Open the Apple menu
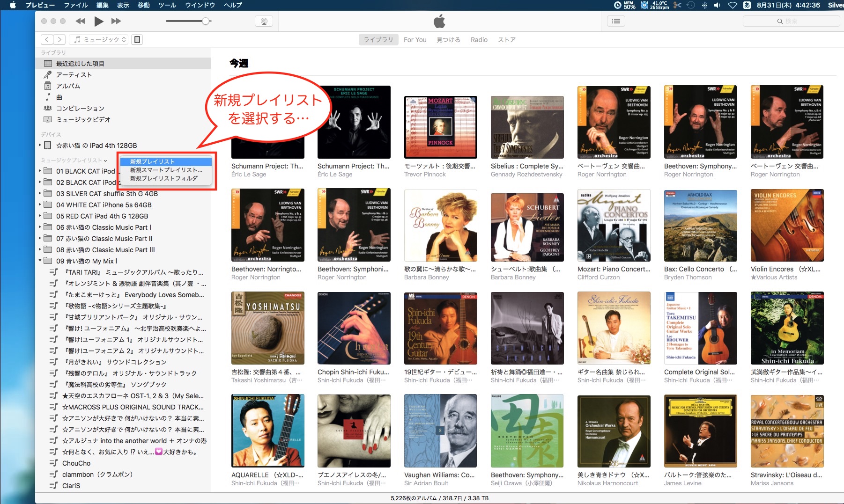844x504 pixels. pyautogui.click(x=13, y=5)
